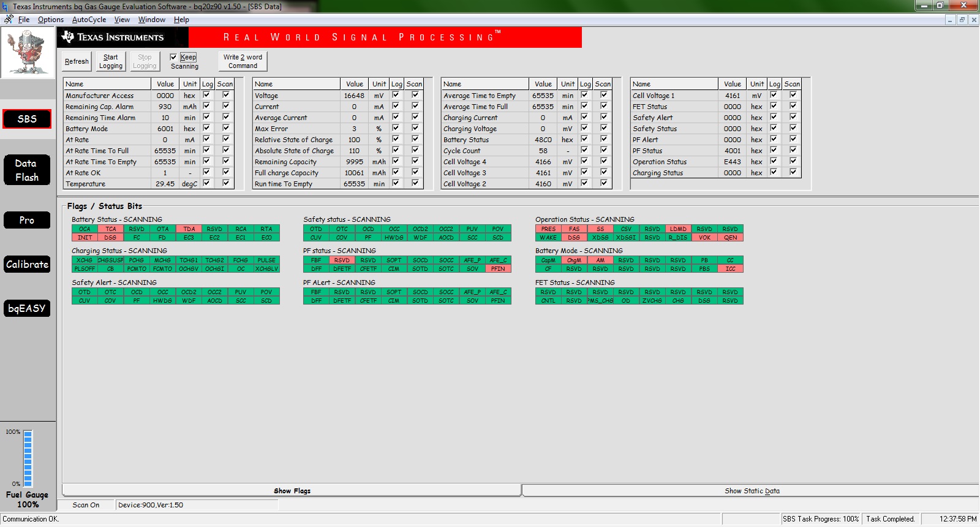Toggle Log checkbox for Manufacturer Access

[206, 95]
